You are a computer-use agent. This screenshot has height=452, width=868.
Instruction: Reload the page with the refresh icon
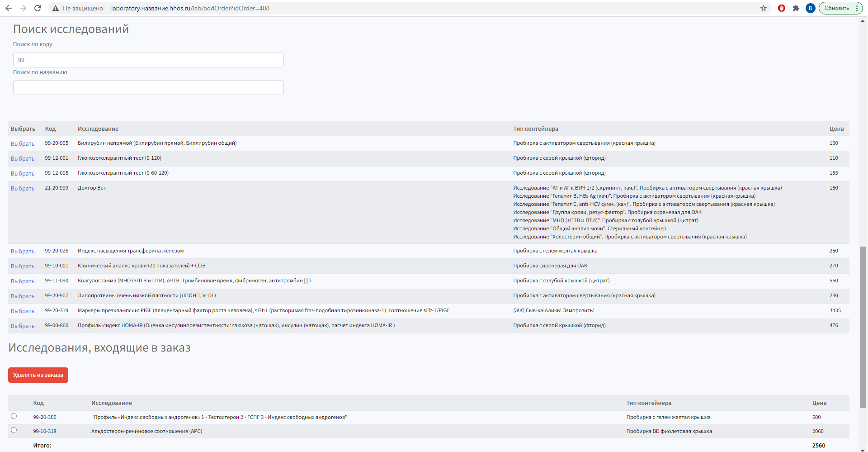coord(38,8)
